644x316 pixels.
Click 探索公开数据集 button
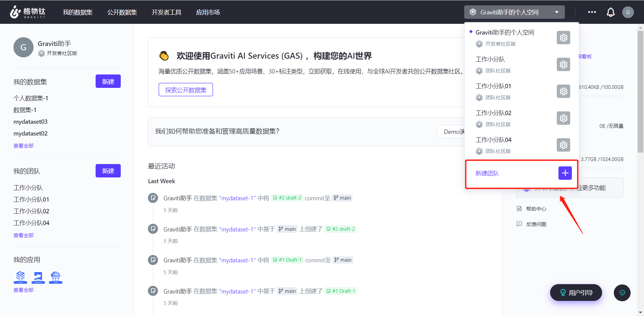(x=186, y=90)
